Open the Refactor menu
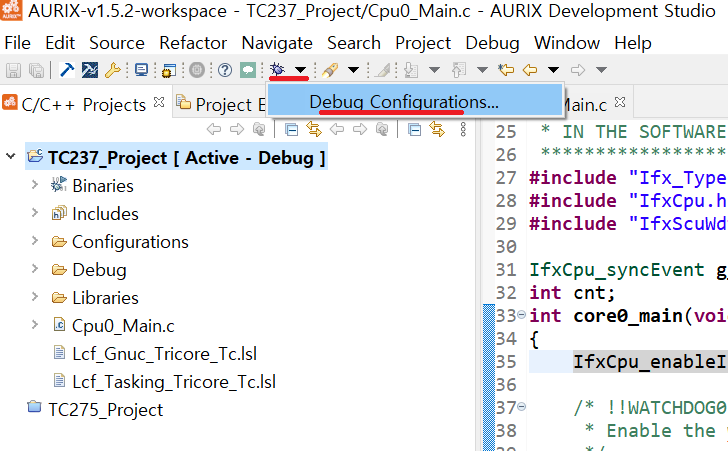 point(193,43)
